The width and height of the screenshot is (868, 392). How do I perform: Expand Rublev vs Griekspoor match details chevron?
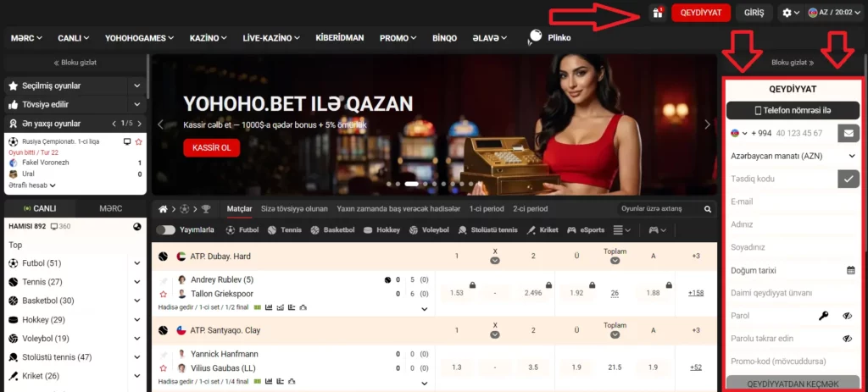[425, 309]
